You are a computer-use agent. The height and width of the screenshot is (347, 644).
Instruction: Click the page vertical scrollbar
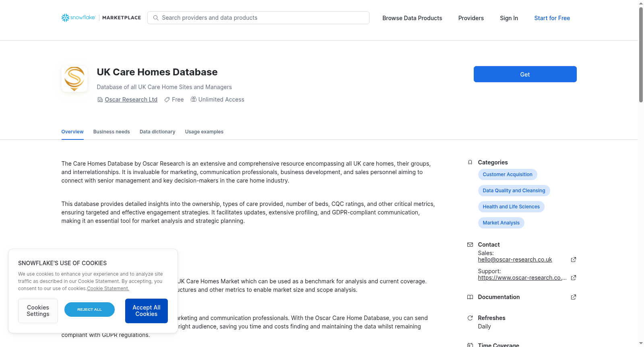click(641, 54)
